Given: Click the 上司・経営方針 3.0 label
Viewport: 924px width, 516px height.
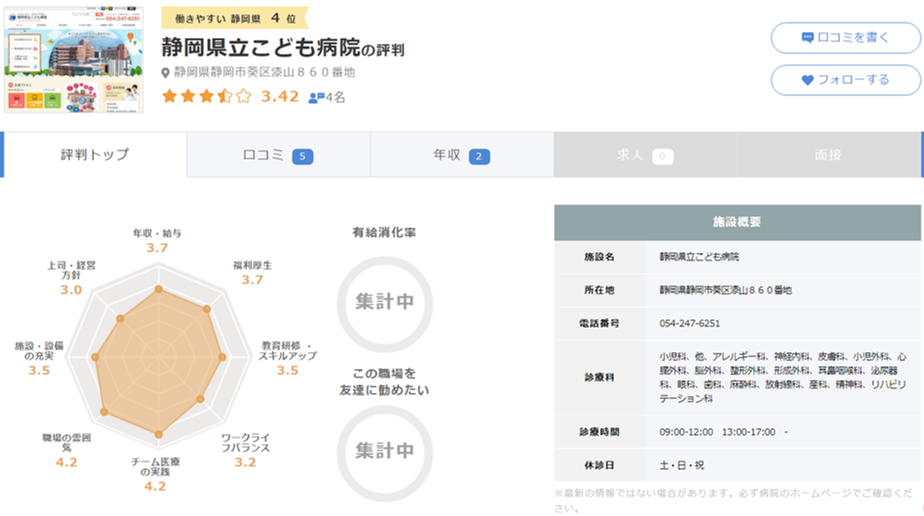Looking at the screenshot, I should [71, 277].
